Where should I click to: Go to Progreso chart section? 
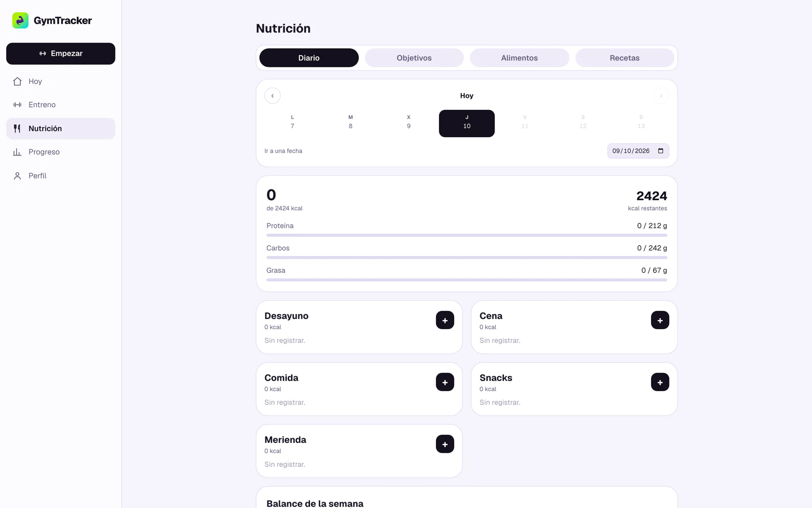60,152
